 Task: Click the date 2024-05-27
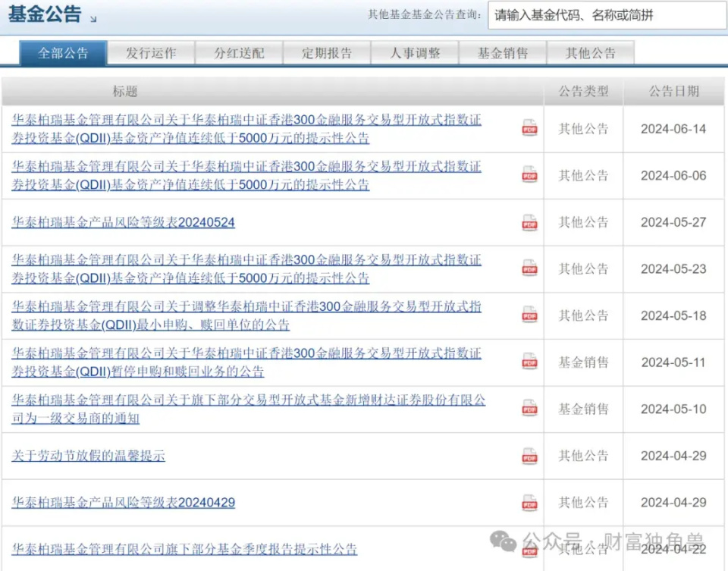tap(673, 222)
